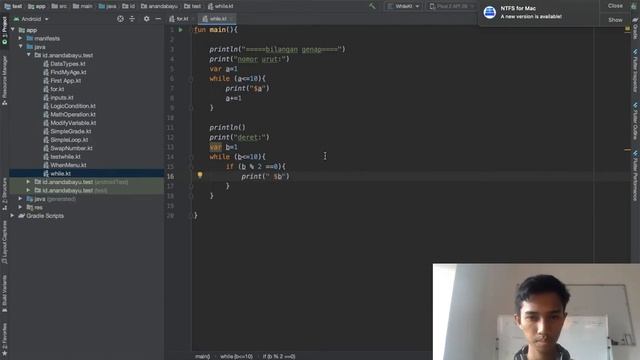Open Build Variants side tab
Viewport: 640px width, 360px height.
click(4, 294)
